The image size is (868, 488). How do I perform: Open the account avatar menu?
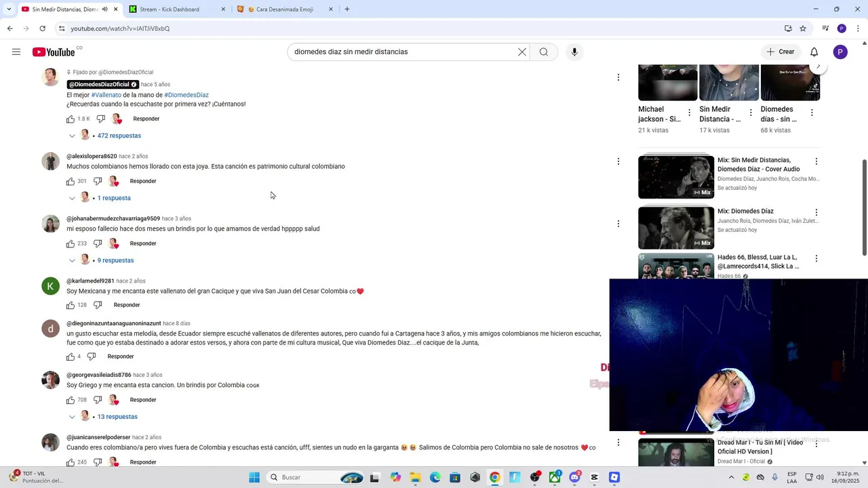click(x=840, y=52)
